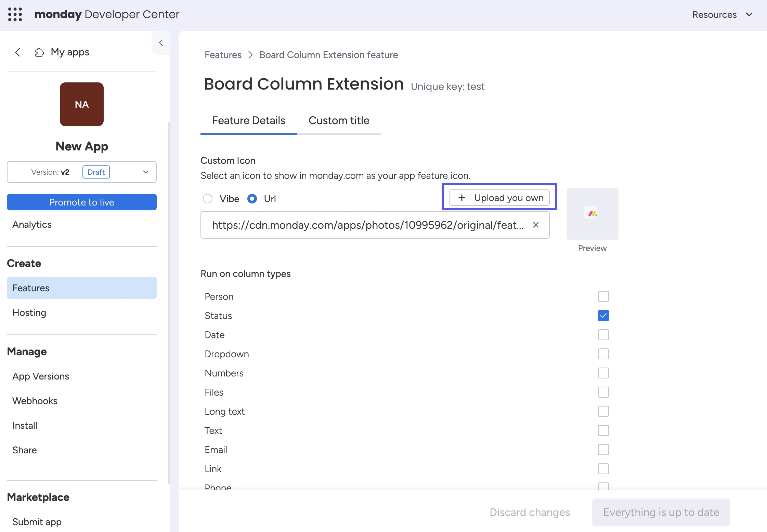Select the Vibe radio button
This screenshot has height=532, width=767.
(x=208, y=199)
